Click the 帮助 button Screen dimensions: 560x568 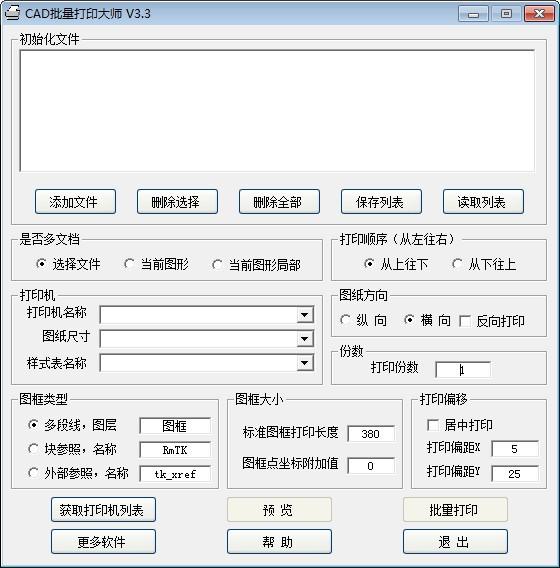point(279,542)
